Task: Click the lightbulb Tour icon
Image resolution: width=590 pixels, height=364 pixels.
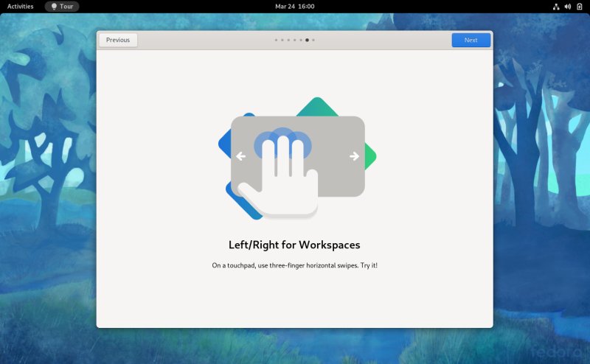Action: point(54,6)
